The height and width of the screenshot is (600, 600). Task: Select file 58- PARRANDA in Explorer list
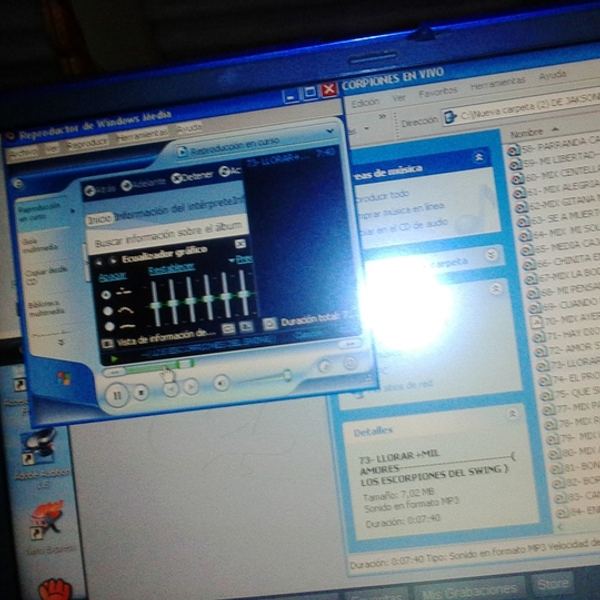coord(554,146)
